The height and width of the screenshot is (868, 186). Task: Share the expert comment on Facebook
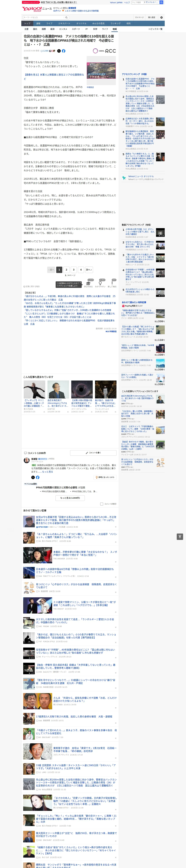38,477
